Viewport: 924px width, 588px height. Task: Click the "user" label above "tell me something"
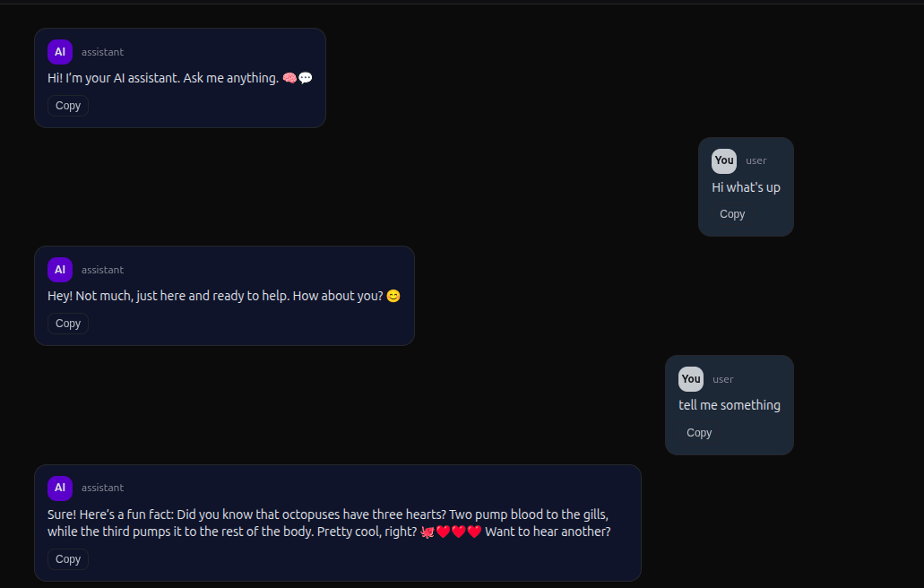coord(723,380)
